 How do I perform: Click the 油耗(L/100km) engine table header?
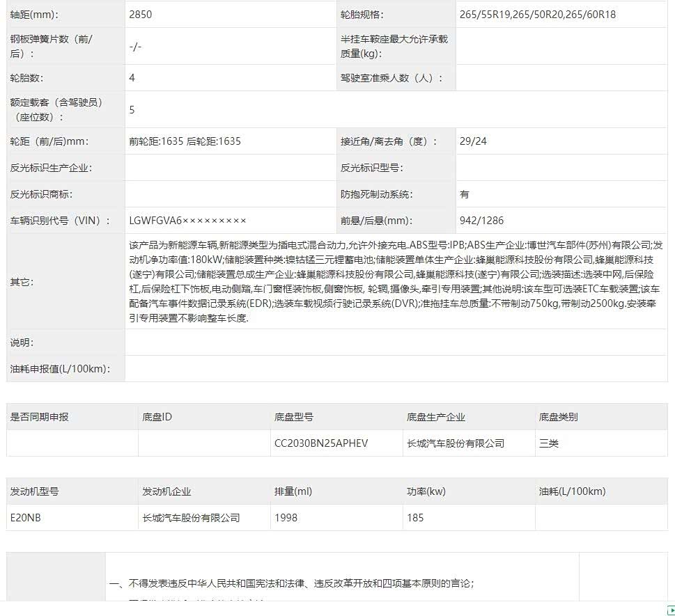[572, 491]
